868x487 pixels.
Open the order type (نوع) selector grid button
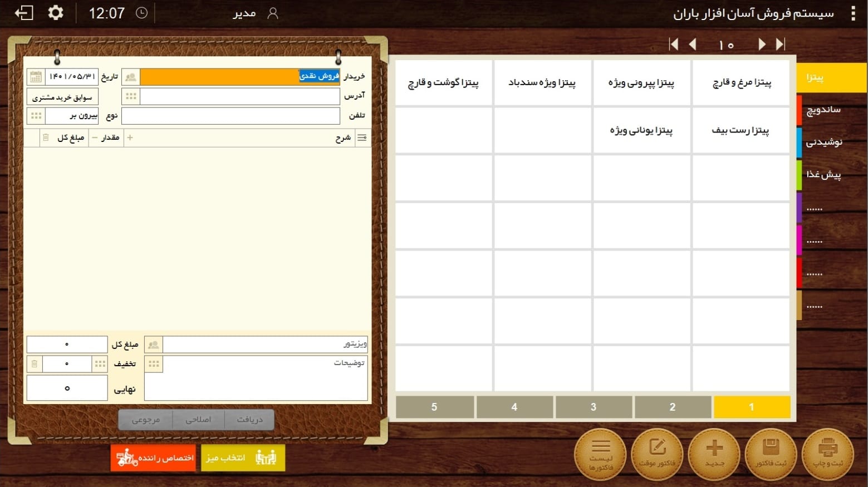click(x=36, y=116)
